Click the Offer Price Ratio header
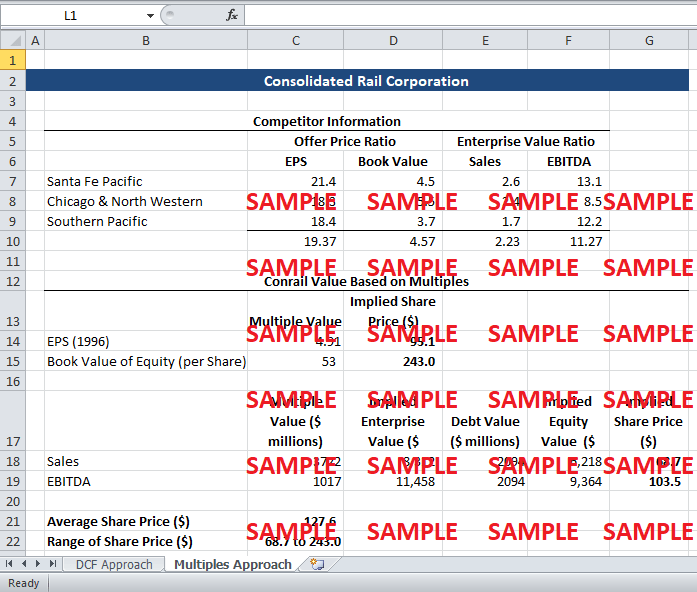This screenshot has height=592, width=697. click(345, 141)
